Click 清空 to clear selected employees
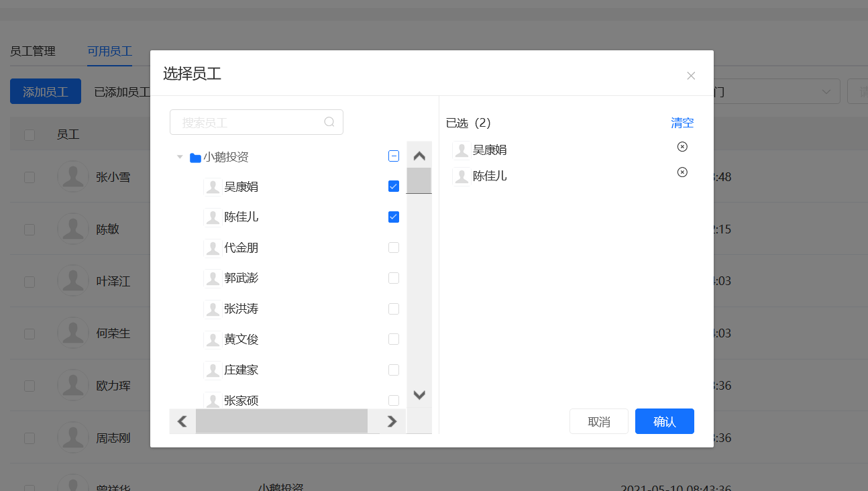 683,123
